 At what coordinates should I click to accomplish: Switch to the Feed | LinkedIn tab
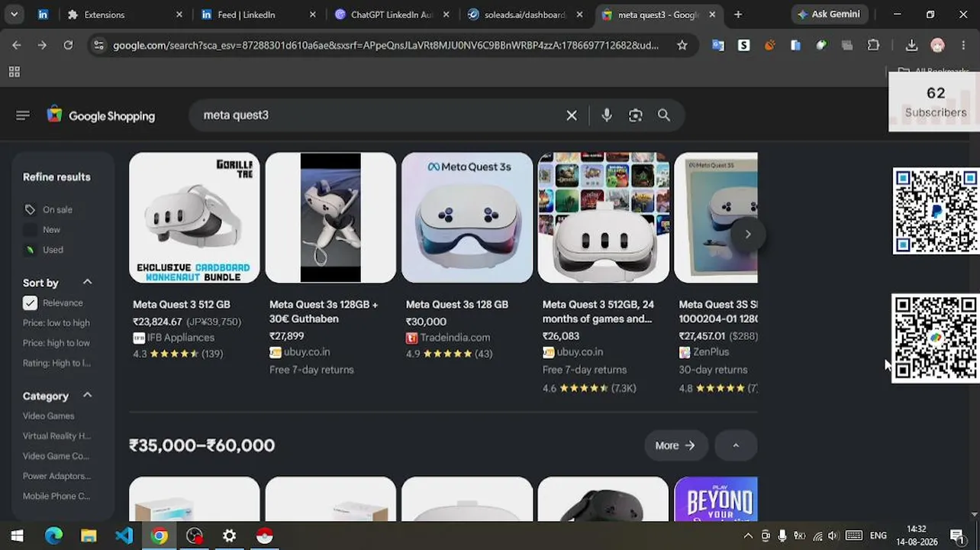258,15
